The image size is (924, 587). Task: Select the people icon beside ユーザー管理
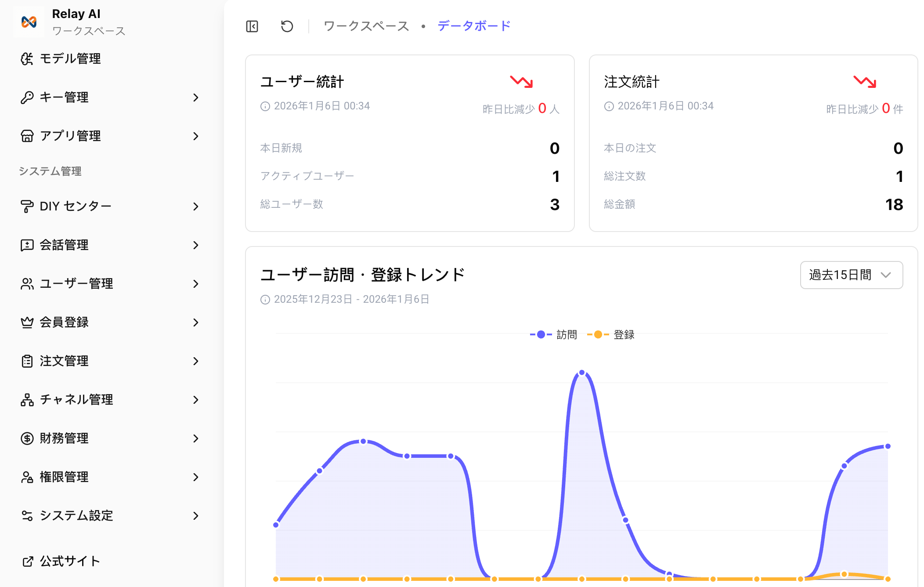tap(27, 283)
